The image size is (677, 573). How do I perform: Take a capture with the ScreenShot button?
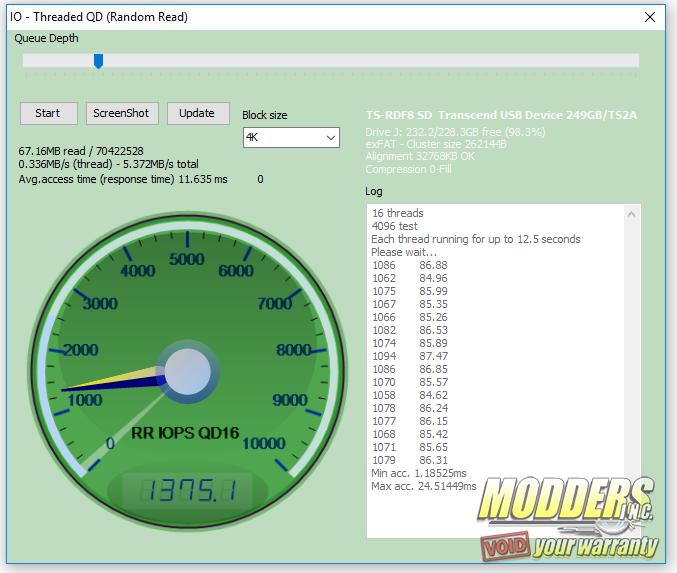(122, 114)
